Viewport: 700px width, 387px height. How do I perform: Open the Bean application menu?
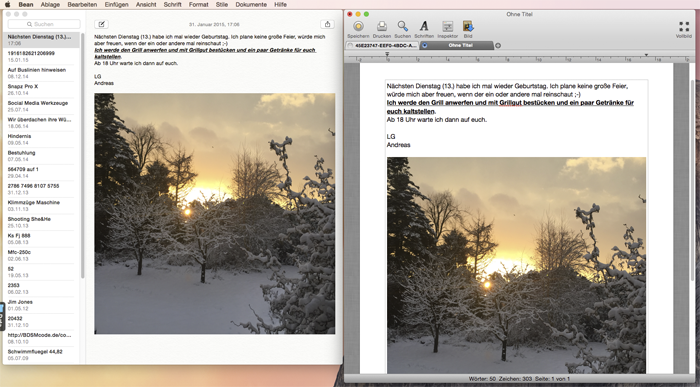[x=26, y=4]
